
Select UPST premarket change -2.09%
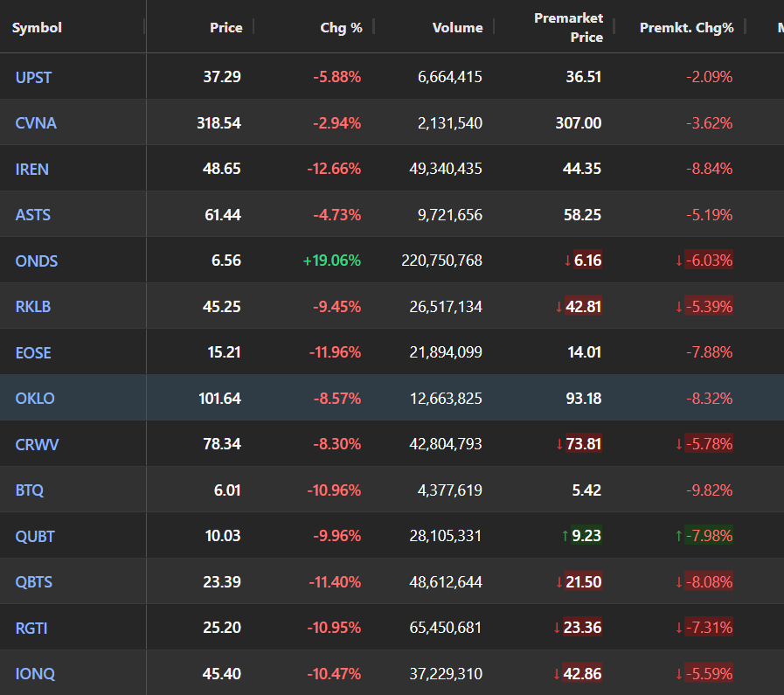pos(710,77)
